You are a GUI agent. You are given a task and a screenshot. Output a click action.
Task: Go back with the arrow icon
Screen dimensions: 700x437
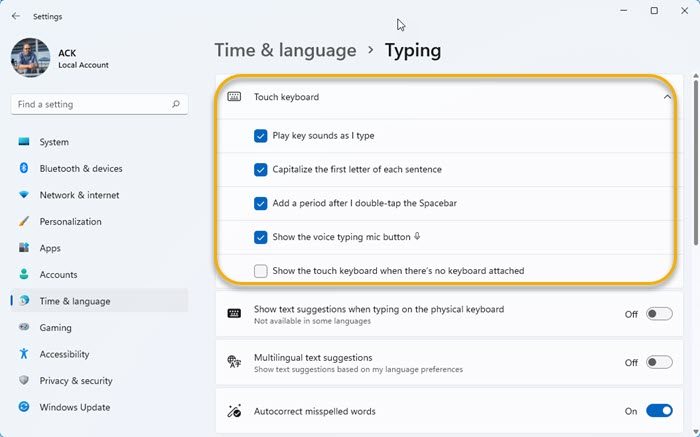coord(16,16)
